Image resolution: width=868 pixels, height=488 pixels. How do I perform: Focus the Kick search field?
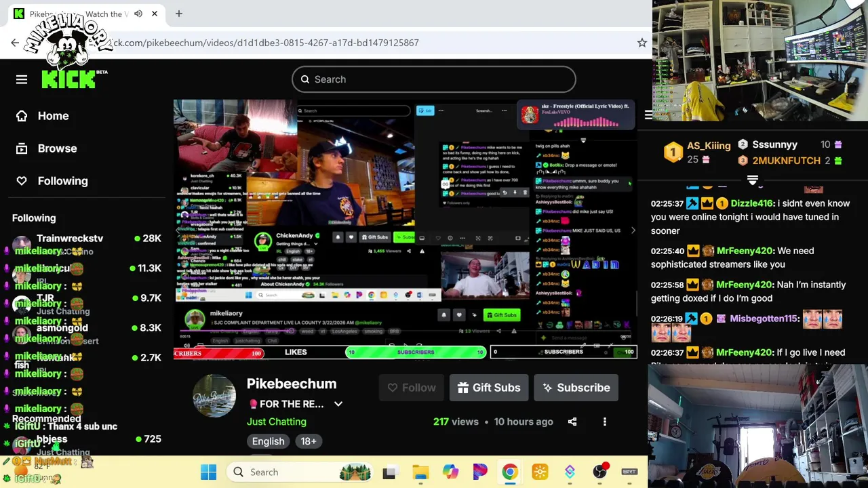(434, 79)
